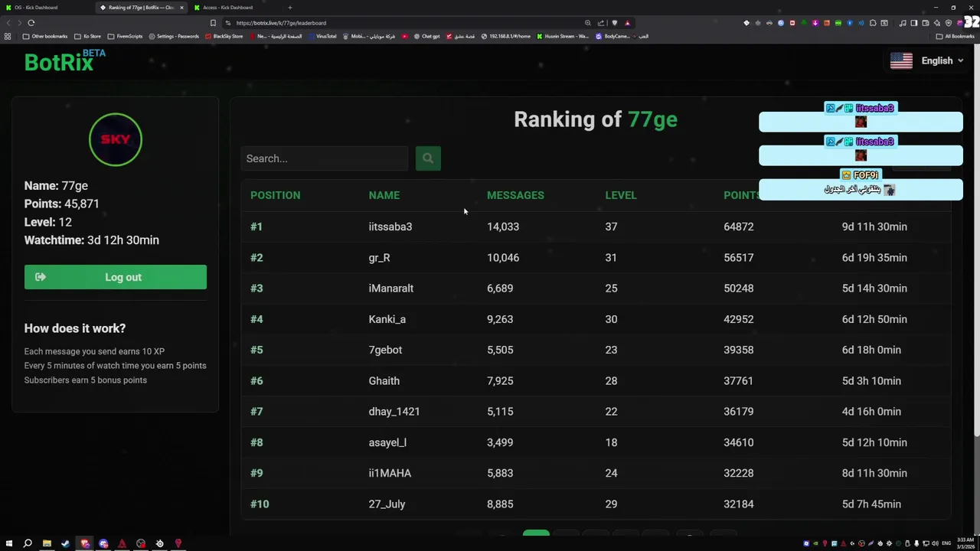Image resolution: width=980 pixels, height=551 pixels.
Task: Open FivemScripts bookmarks folder
Action: [125, 36]
